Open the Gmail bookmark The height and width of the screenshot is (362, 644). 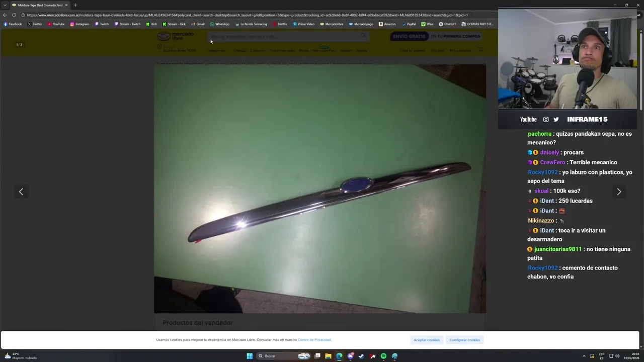[x=198, y=24]
